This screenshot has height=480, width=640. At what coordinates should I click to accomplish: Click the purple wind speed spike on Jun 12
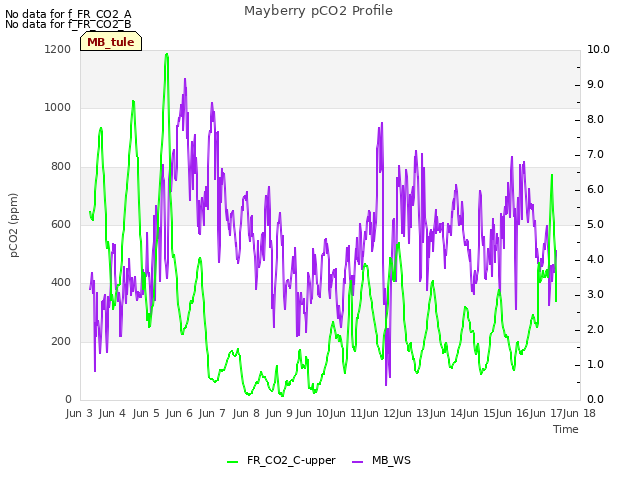click(382, 123)
